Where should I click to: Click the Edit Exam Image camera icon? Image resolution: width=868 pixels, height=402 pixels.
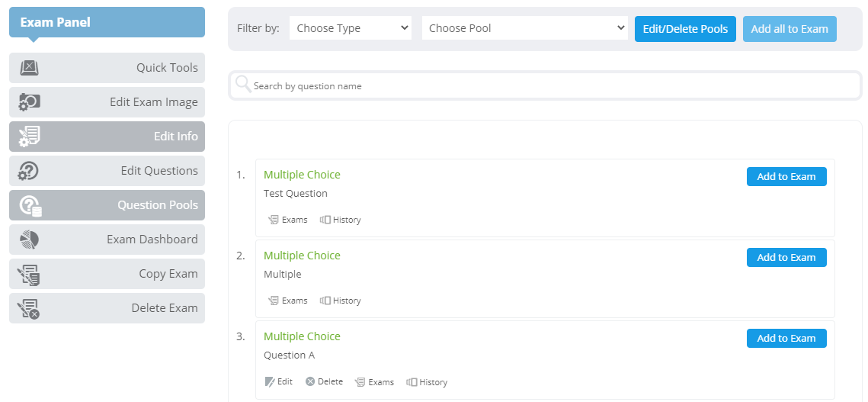click(x=29, y=102)
